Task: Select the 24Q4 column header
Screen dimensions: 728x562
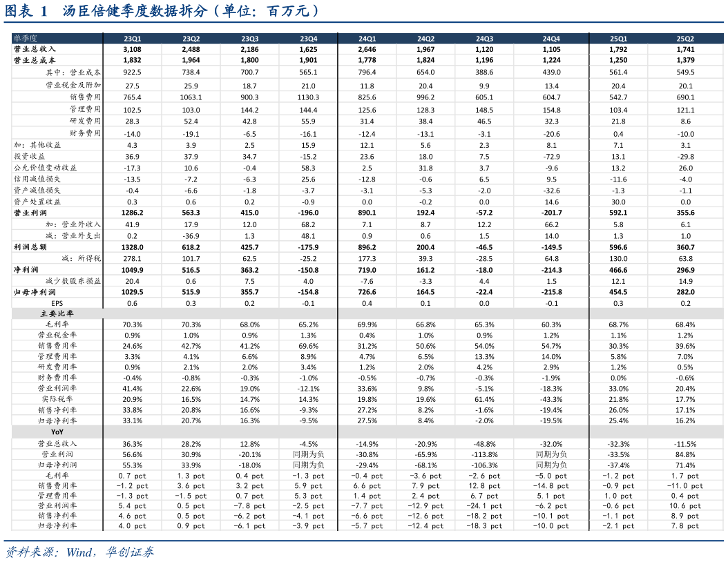Action: coord(551,39)
